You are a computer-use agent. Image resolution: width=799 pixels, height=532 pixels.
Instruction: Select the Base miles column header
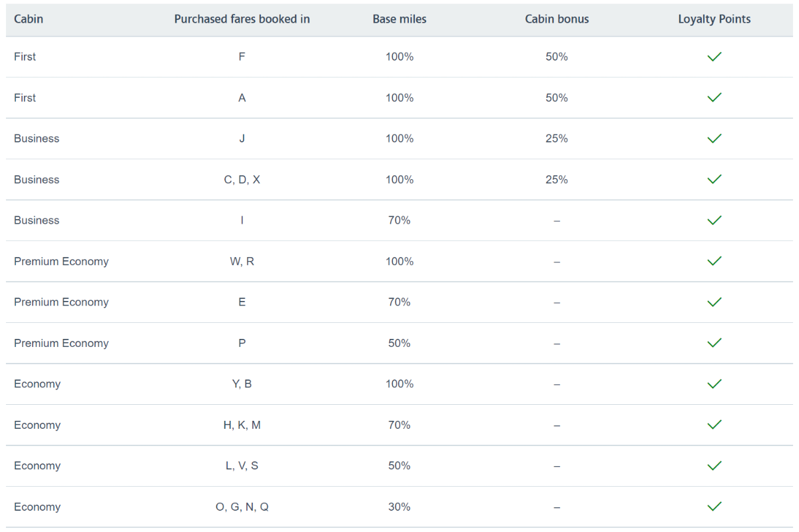pyautogui.click(x=400, y=19)
